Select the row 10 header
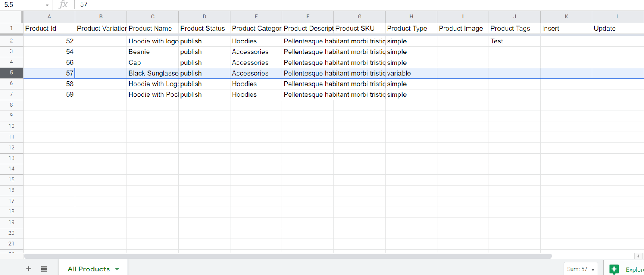644x275 pixels. (x=11, y=126)
